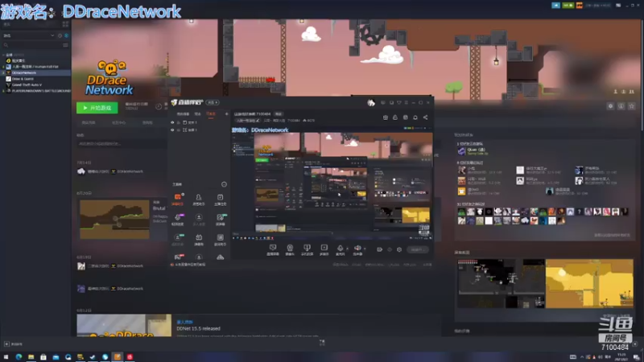
Task: Click the record icon in Douyu bottom bar
Action: 379,249
